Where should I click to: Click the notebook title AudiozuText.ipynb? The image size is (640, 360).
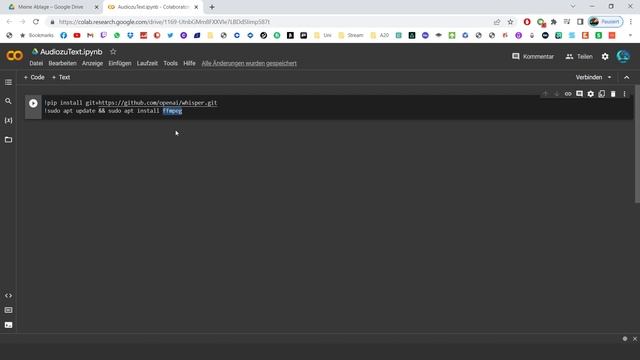point(71,52)
